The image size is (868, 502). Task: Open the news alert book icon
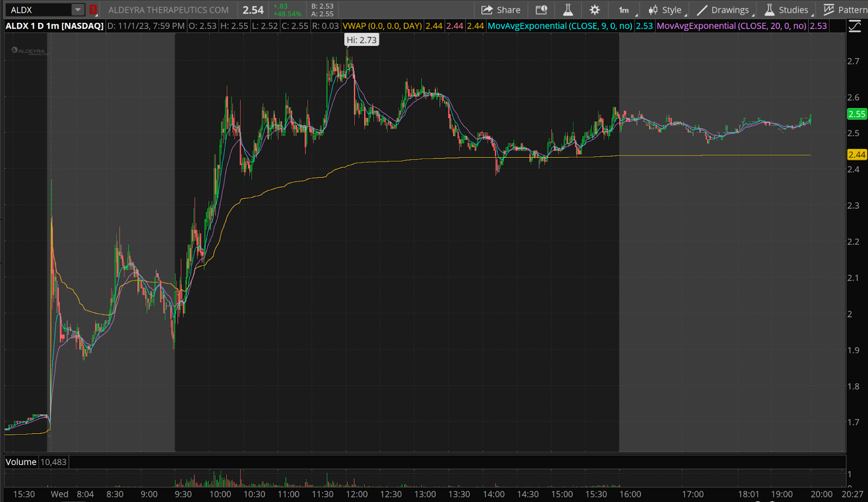pos(541,10)
